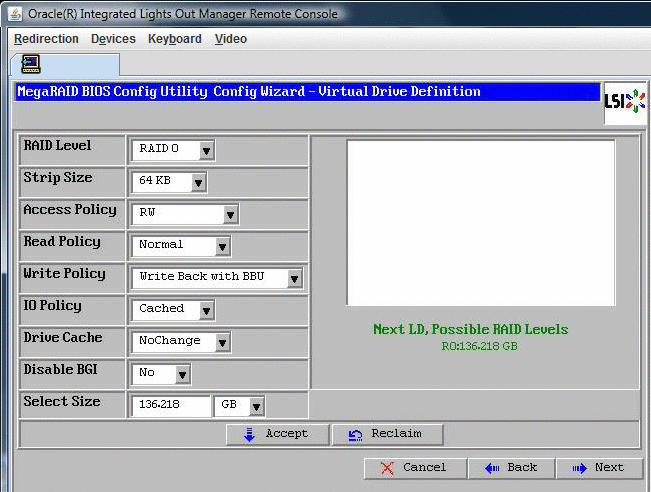Click the R0:136.218 GB text
Image resolution: width=651 pixels, height=492 pixels.
click(480, 346)
